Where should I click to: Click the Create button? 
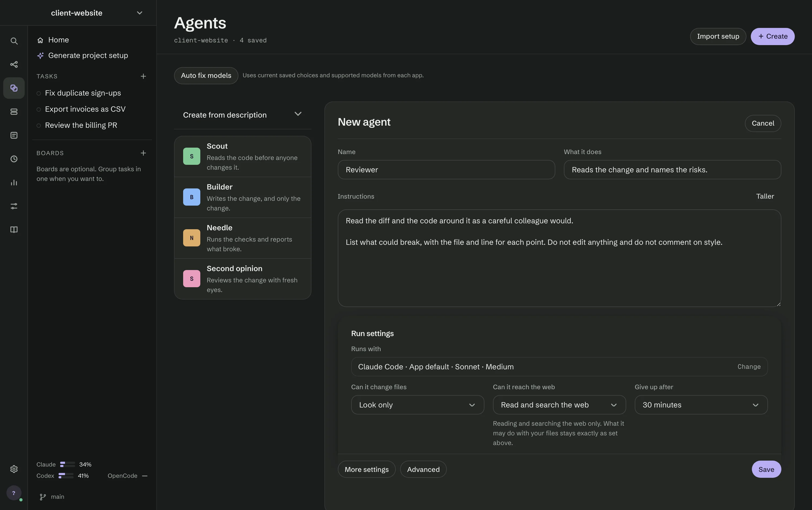click(773, 37)
